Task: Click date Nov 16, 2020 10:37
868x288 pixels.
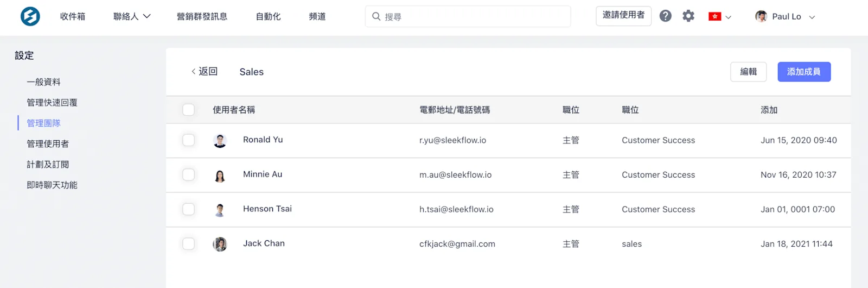Action: (799, 175)
